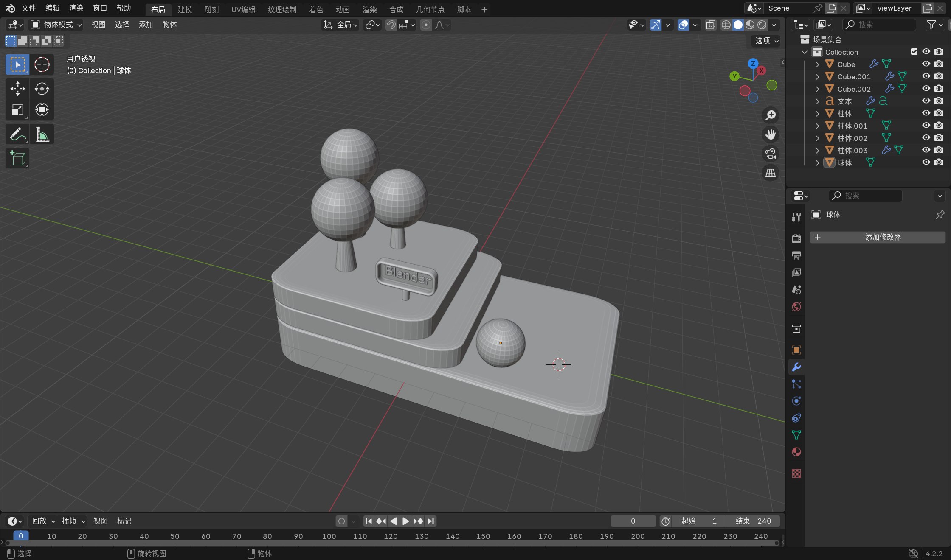Select the Measure tool

point(42,135)
